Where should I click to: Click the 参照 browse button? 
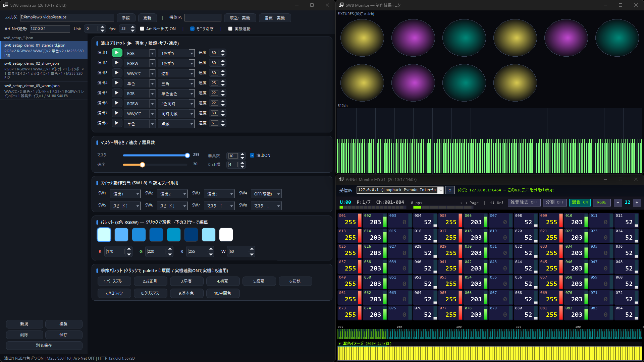coord(126,18)
